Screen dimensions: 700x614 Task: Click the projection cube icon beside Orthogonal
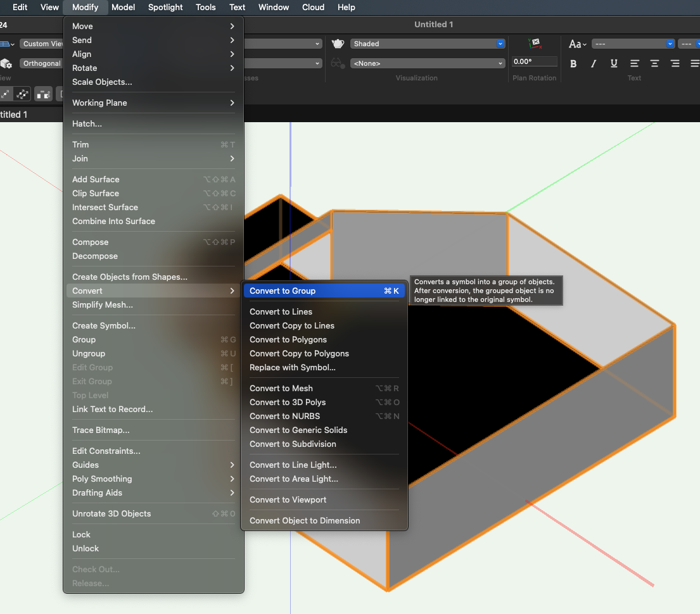pyautogui.click(x=6, y=63)
